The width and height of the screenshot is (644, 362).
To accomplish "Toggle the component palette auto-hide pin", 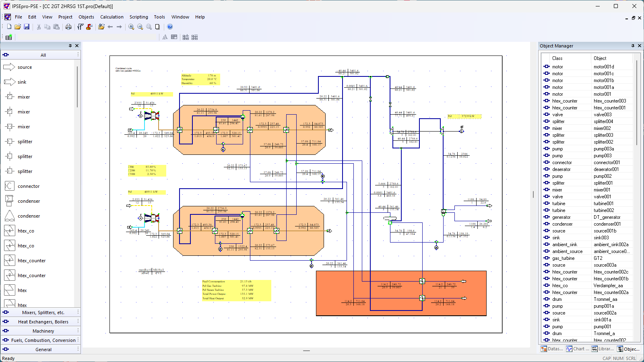I will pyautogui.click(x=70, y=46).
